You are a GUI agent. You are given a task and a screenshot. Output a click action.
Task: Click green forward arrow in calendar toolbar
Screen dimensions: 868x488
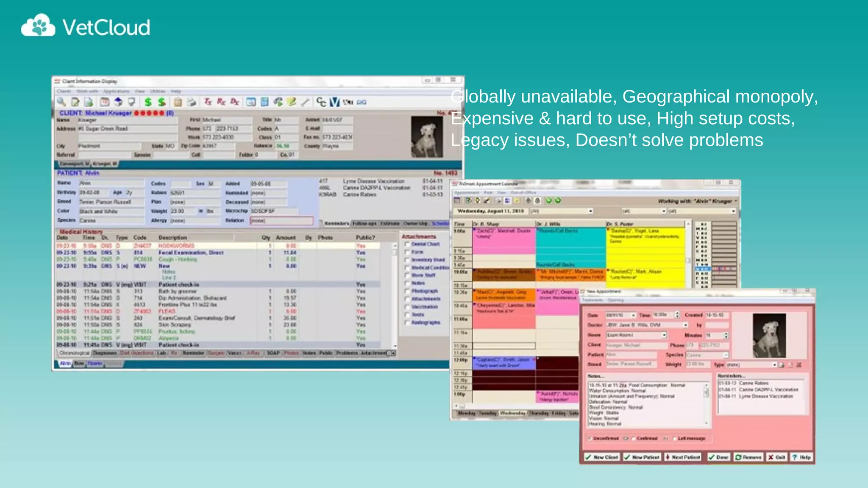tap(558, 201)
